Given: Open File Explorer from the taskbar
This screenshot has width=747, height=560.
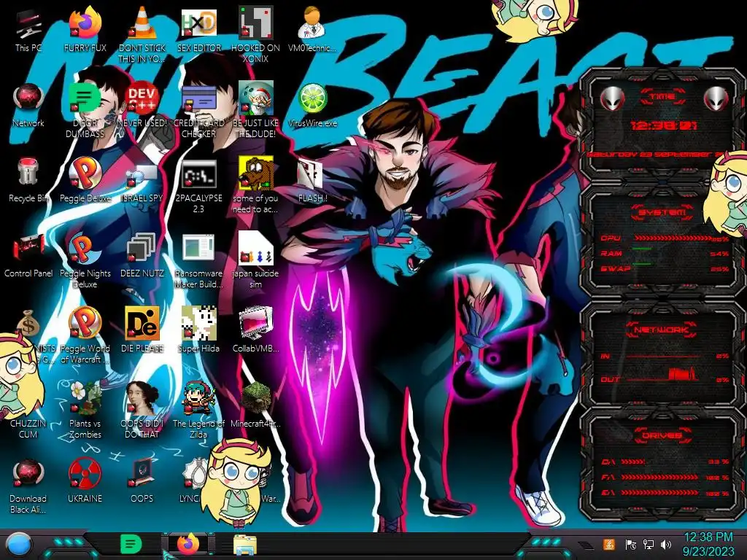Looking at the screenshot, I should (x=245, y=545).
